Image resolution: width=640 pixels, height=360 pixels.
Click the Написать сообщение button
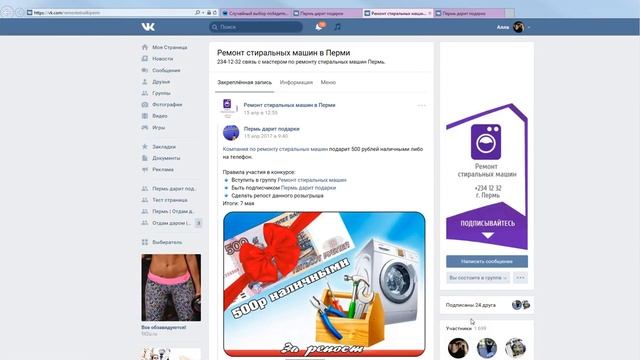point(487,261)
